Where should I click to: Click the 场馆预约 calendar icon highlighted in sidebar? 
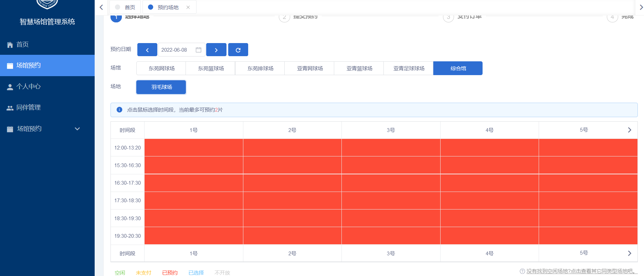(x=10, y=65)
